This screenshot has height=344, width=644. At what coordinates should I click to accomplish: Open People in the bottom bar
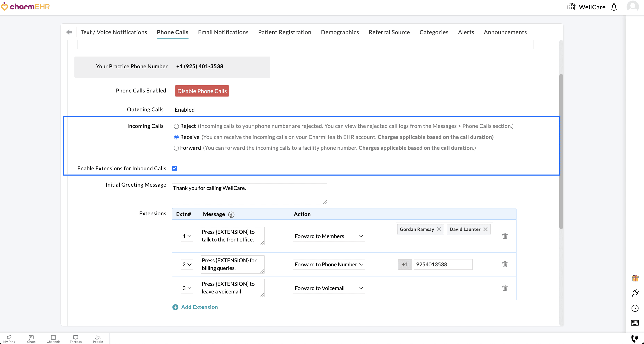coord(98,339)
